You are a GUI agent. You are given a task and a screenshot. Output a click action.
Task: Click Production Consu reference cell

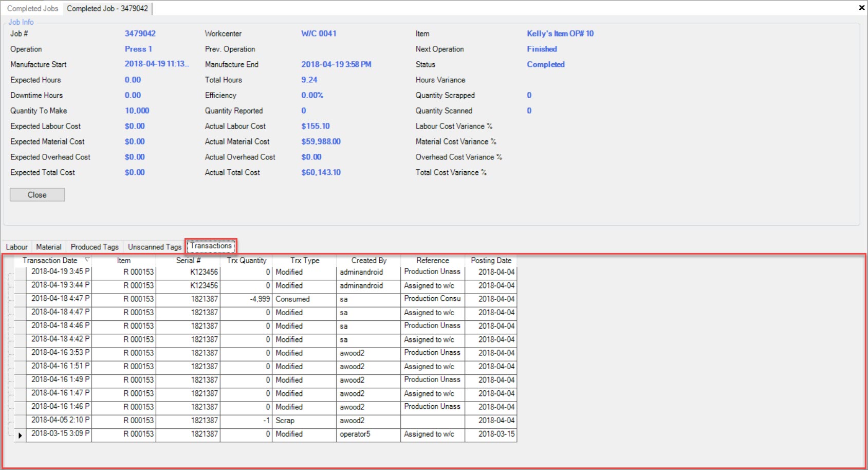pyautogui.click(x=433, y=299)
